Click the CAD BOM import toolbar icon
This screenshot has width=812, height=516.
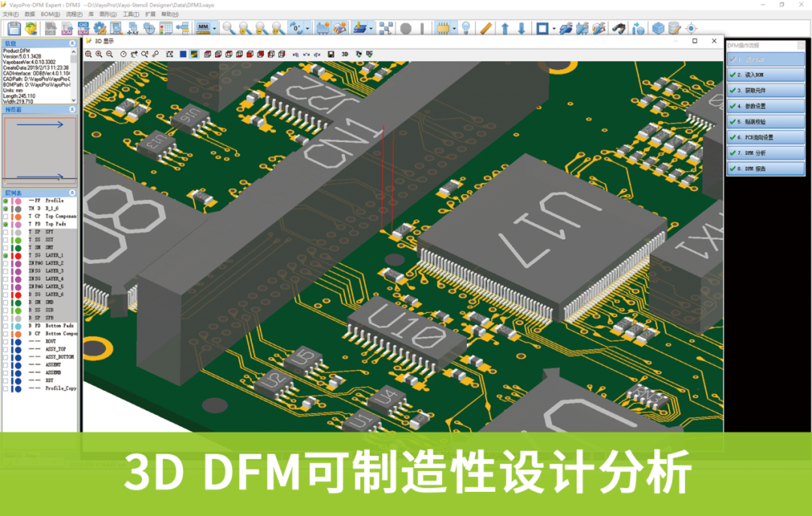[83, 29]
